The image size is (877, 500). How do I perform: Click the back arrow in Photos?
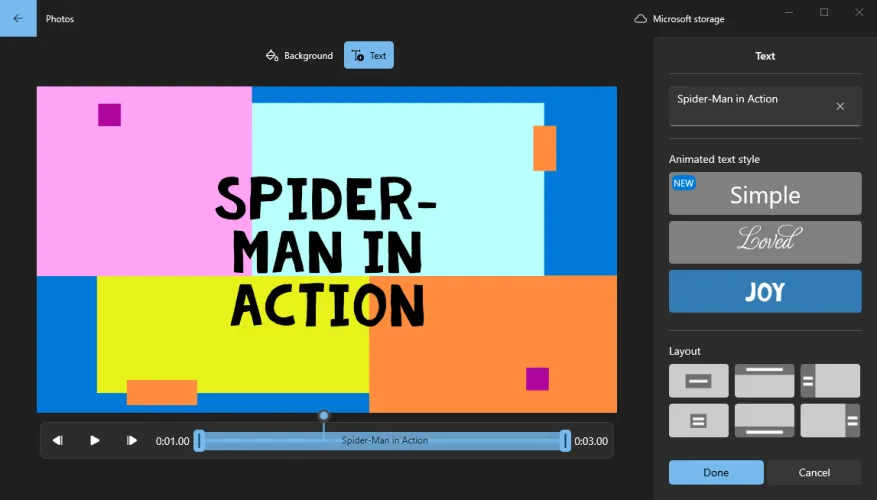(18, 18)
